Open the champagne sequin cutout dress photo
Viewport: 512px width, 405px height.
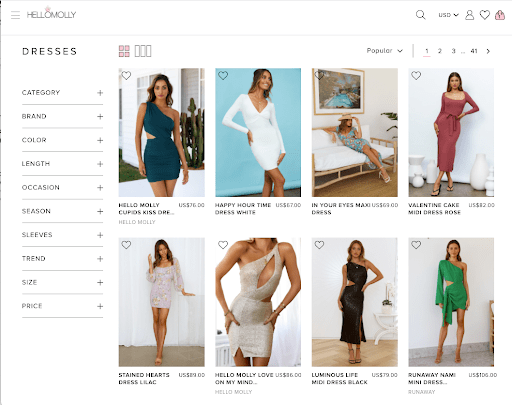[x=258, y=302]
